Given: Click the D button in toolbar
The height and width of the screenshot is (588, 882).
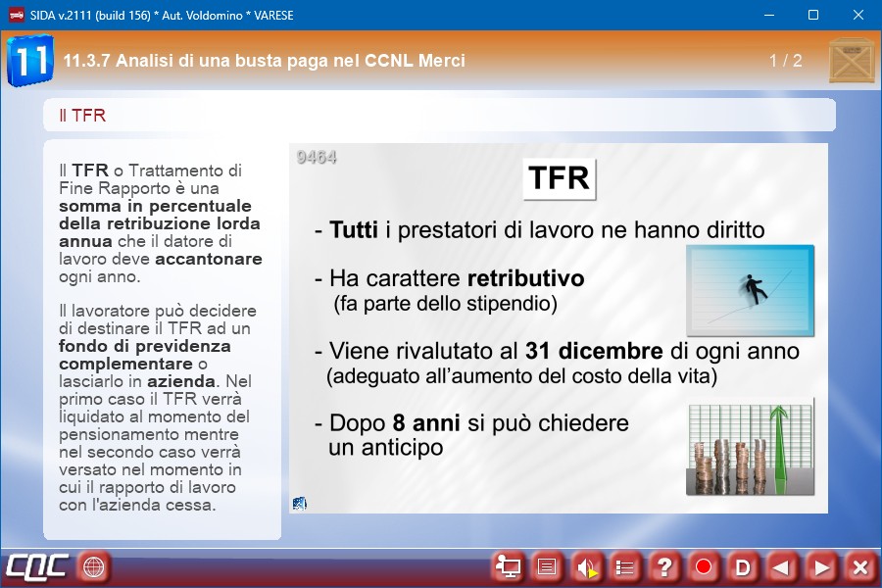Looking at the screenshot, I should click(x=743, y=566).
